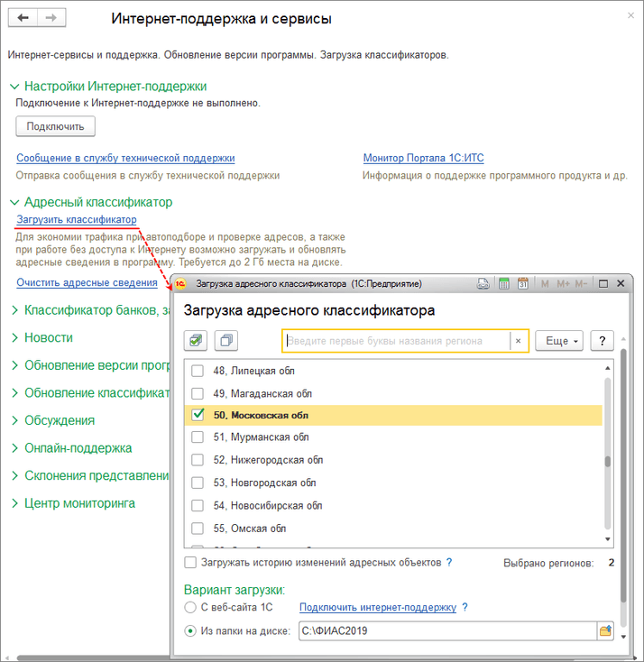Open the calendar icon in dialog titlebar
Image resolution: width=644 pixels, height=662 pixels.
523,284
